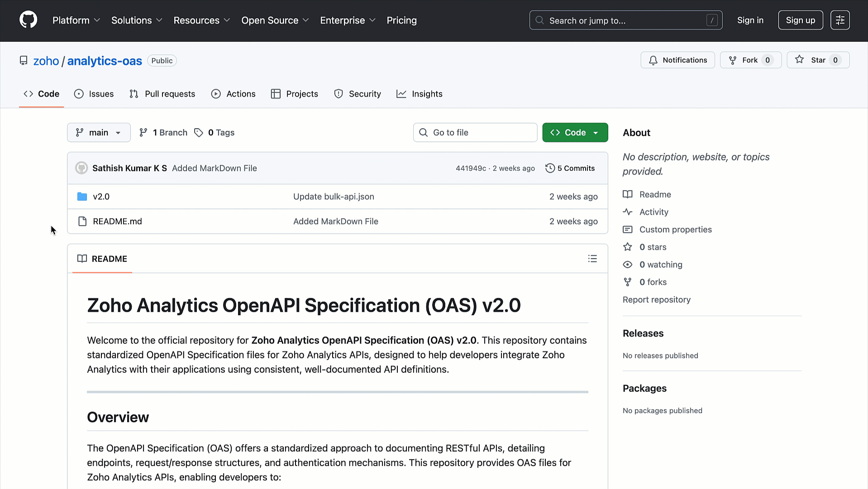This screenshot has height=489, width=868.
Task: Click Report repository link
Action: (x=656, y=300)
